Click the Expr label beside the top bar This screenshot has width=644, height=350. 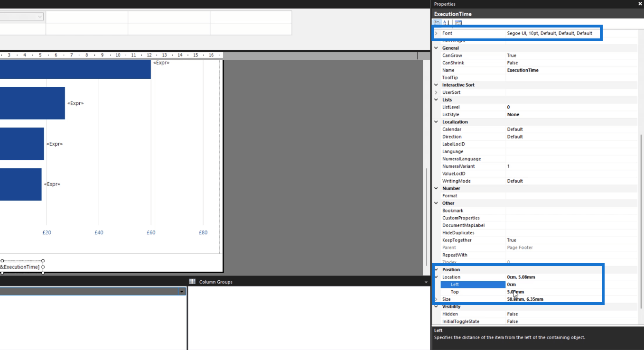point(161,63)
